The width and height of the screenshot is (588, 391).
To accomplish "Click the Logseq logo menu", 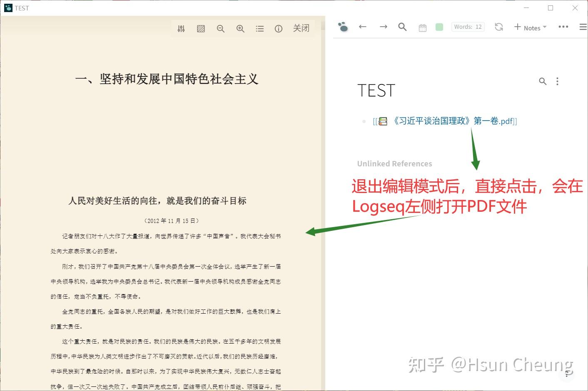I will click(x=343, y=27).
